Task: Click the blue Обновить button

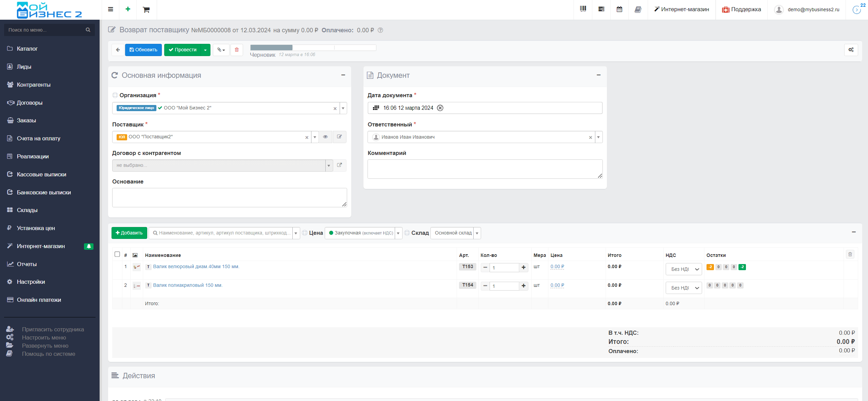Action: [143, 50]
